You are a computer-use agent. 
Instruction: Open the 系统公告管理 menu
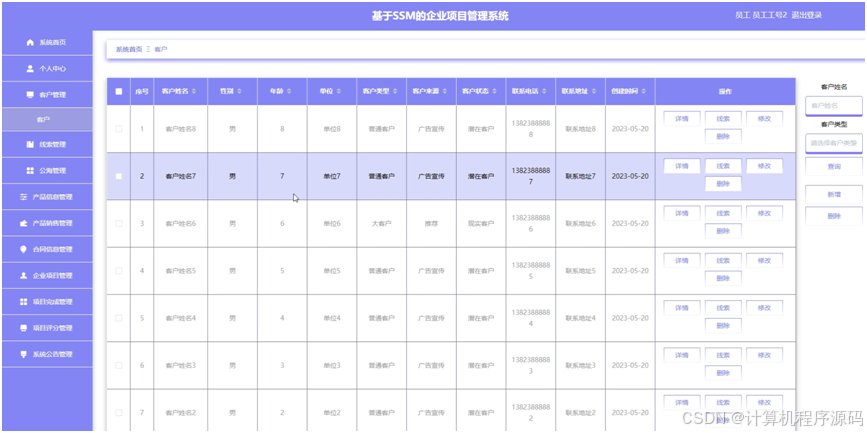(47, 354)
